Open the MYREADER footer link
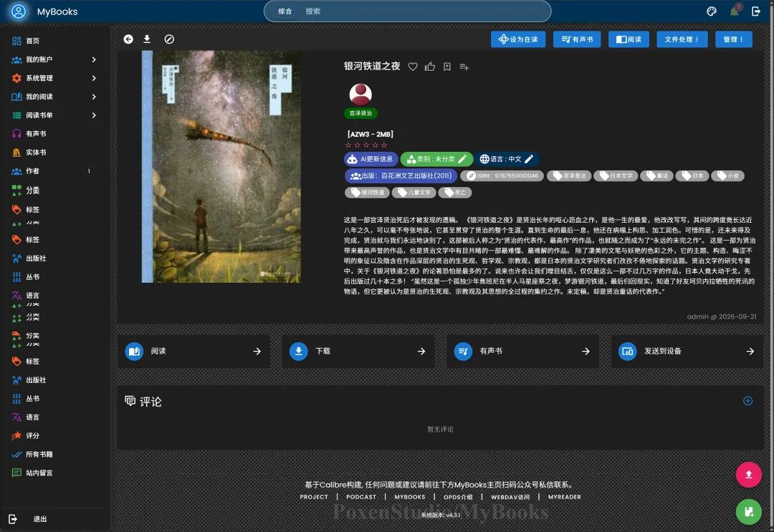774x532 pixels. tap(564, 497)
